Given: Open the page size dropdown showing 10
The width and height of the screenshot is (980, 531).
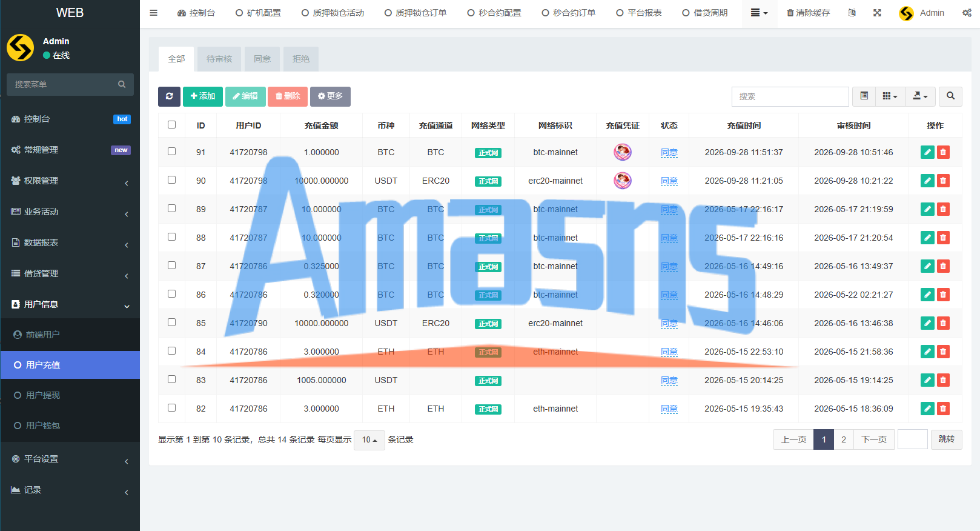Looking at the screenshot, I should [369, 440].
